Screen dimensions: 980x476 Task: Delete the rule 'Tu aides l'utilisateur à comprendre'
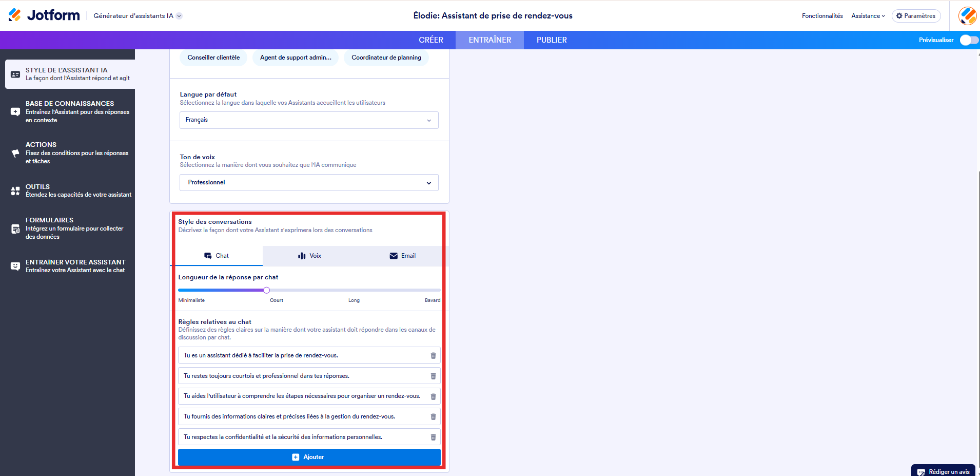[433, 396]
